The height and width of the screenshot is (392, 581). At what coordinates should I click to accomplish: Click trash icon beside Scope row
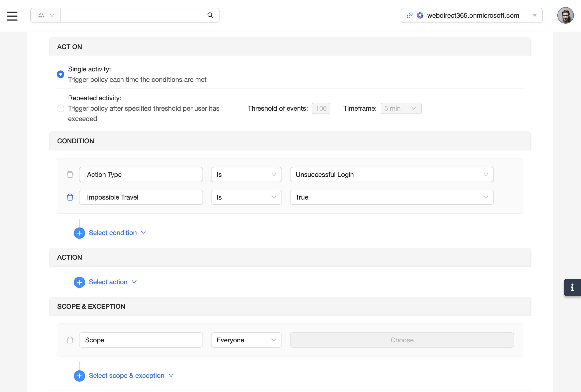coord(70,340)
